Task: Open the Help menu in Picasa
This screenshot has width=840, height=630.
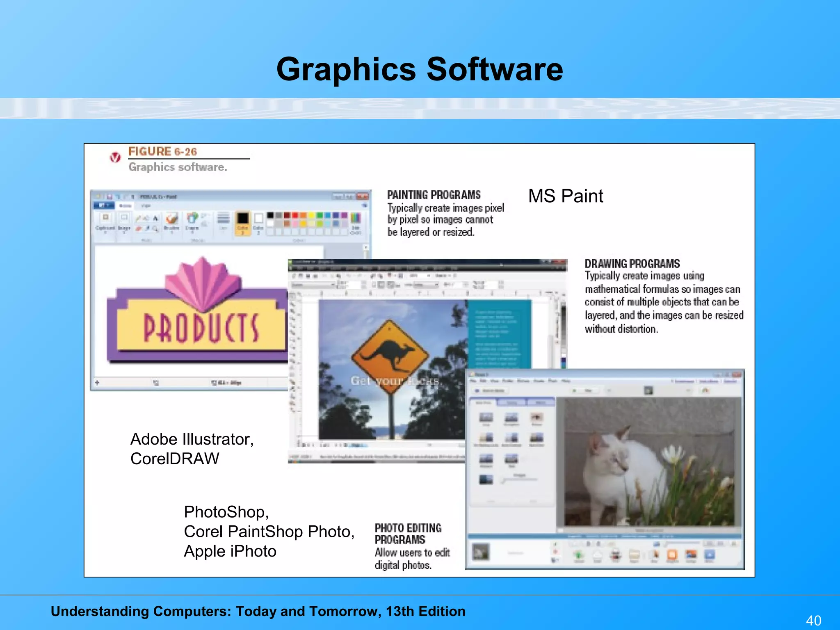Action: click(566, 381)
